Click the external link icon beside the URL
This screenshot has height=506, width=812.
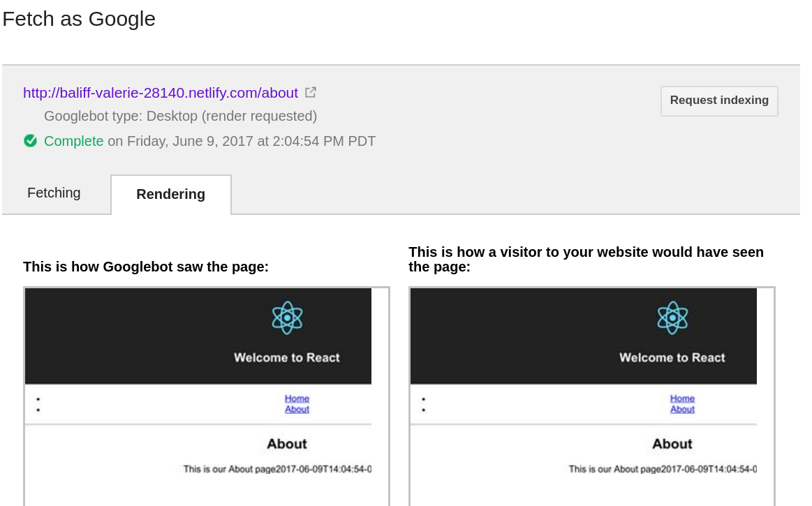click(x=311, y=92)
